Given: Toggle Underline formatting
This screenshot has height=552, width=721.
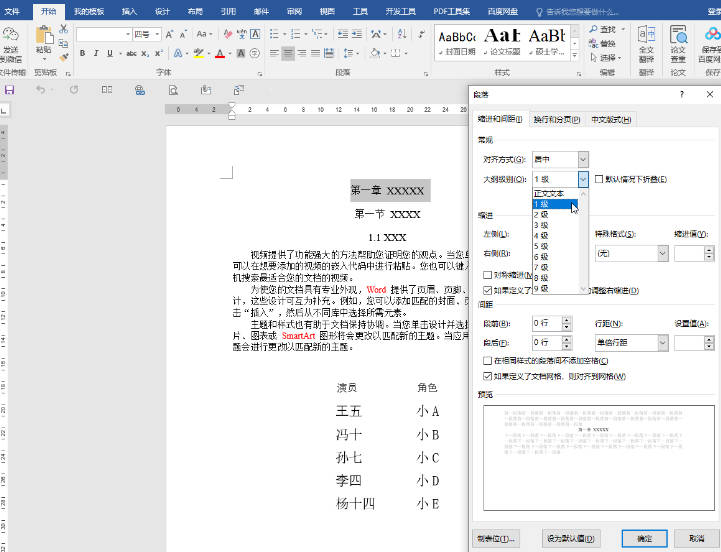Looking at the screenshot, I should tap(109, 53).
